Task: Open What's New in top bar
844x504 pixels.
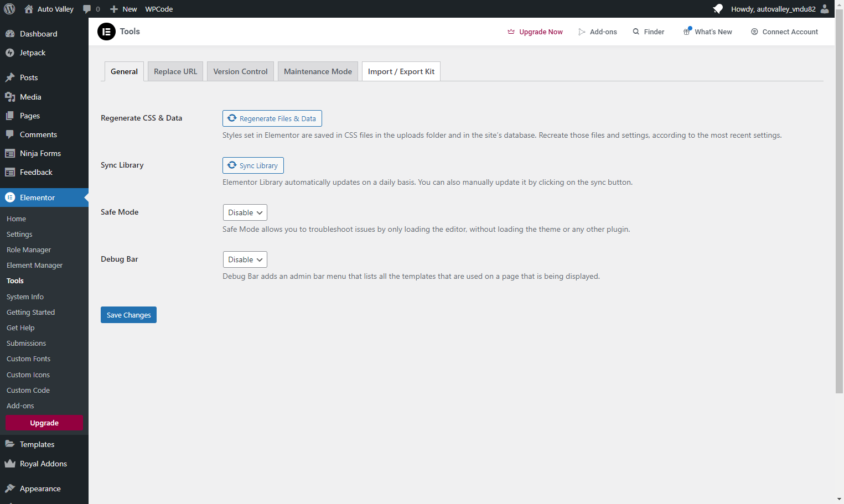Action: 708,32
